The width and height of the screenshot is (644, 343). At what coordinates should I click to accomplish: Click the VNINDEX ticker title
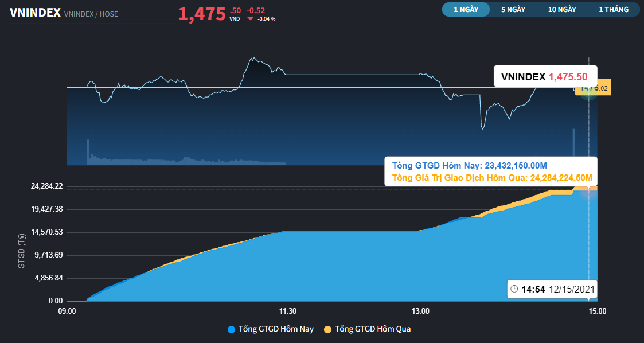(x=35, y=13)
